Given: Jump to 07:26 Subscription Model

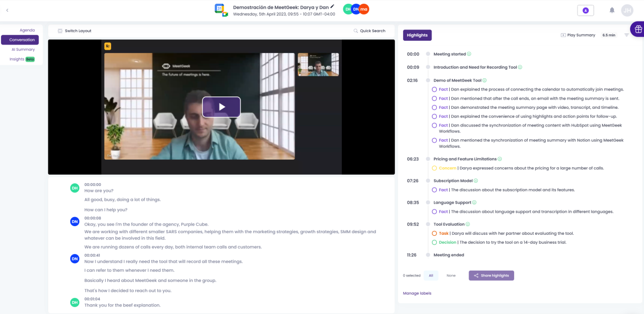Looking at the screenshot, I should (412, 181).
